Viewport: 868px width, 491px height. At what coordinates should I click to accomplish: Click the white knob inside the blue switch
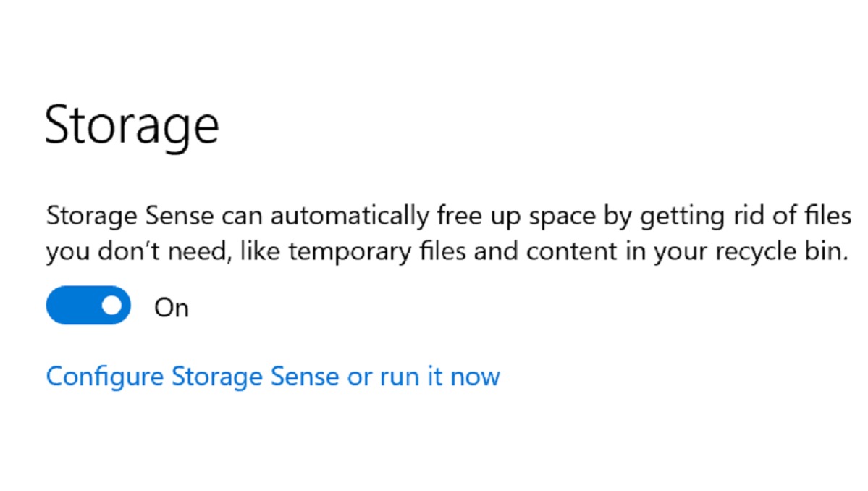tap(111, 305)
